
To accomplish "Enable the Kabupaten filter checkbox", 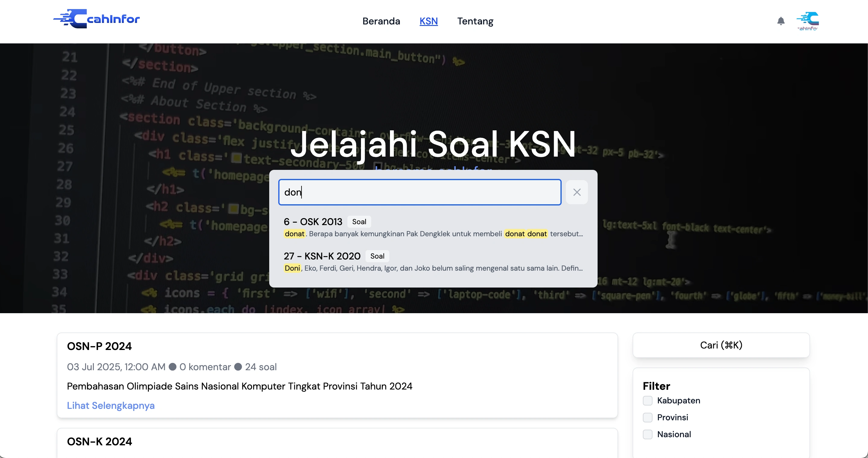I will (x=647, y=400).
